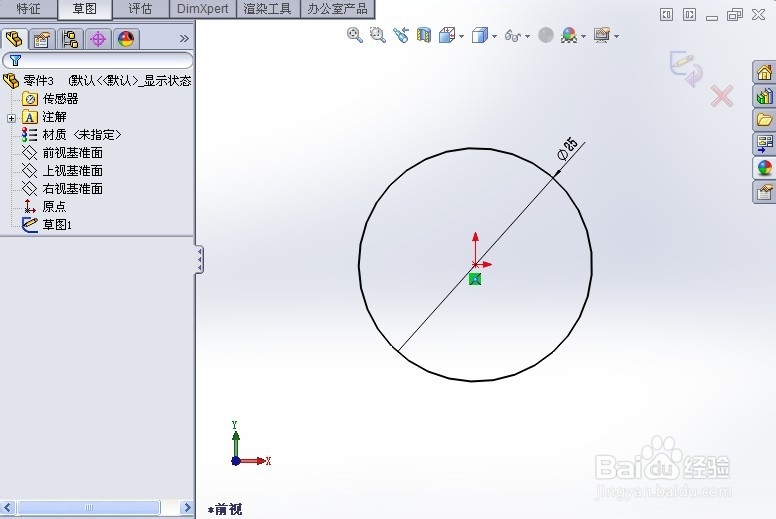Viewport: 776px width, 519px height.
Task: Open the DimXpert tab
Action: click(202, 8)
